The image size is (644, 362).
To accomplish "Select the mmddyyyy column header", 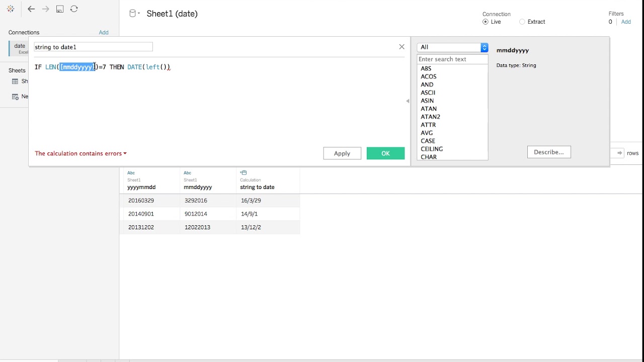I will [198, 187].
